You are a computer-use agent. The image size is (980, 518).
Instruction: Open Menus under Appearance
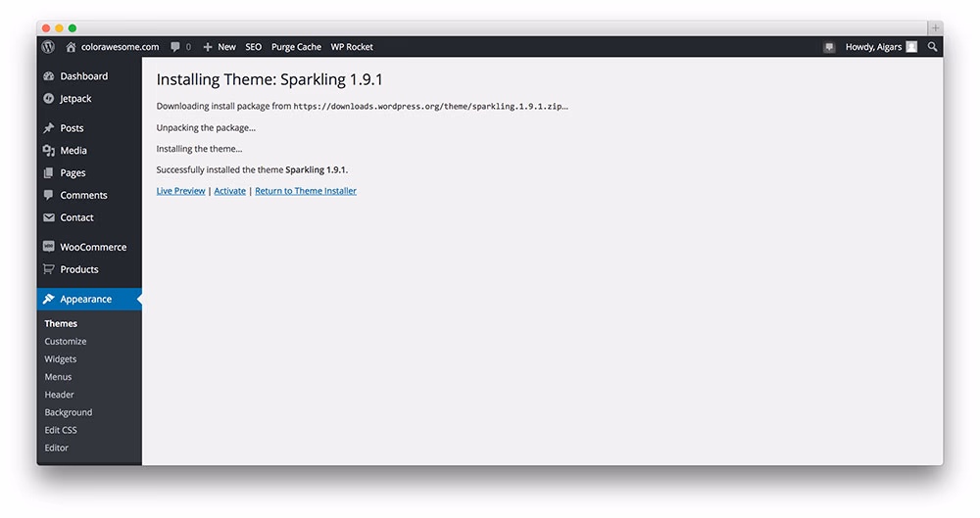coord(58,377)
